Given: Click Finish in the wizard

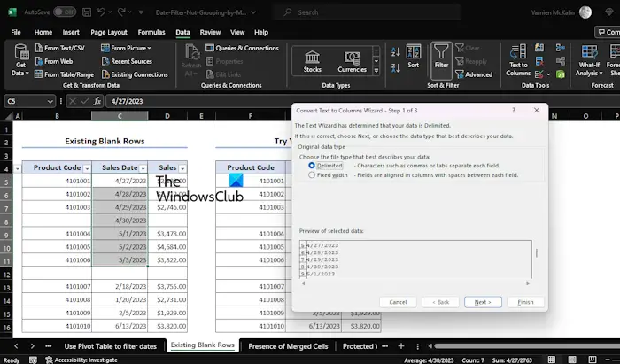Looking at the screenshot, I should tap(525, 302).
